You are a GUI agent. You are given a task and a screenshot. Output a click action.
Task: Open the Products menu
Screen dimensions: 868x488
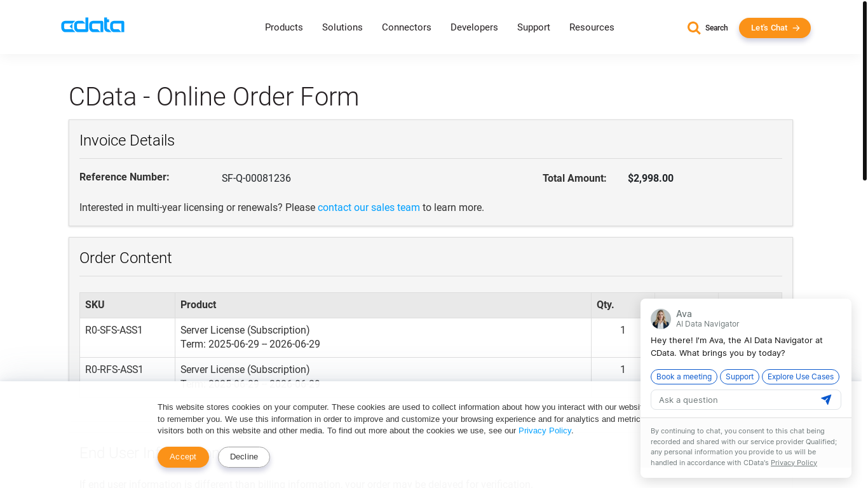click(x=284, y=27)
